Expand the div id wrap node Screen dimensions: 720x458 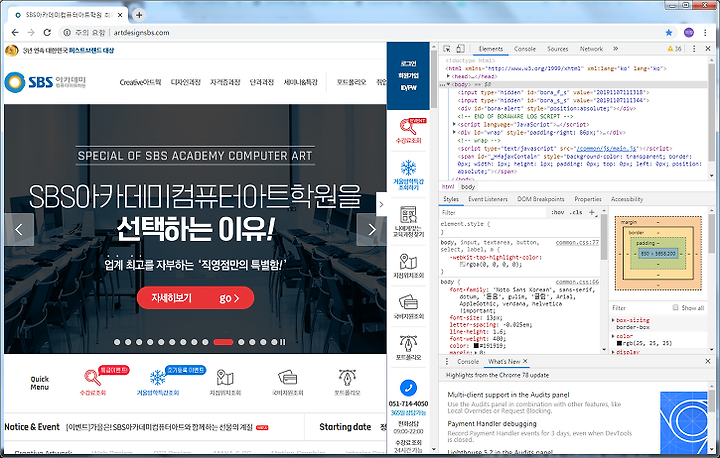[454, 132]
